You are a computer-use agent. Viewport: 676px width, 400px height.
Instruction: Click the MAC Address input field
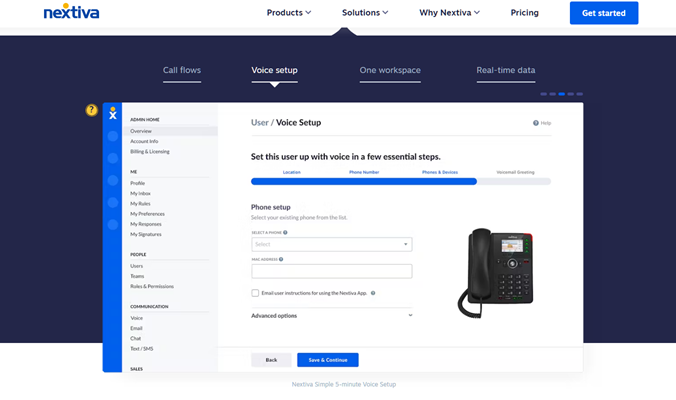332,271
